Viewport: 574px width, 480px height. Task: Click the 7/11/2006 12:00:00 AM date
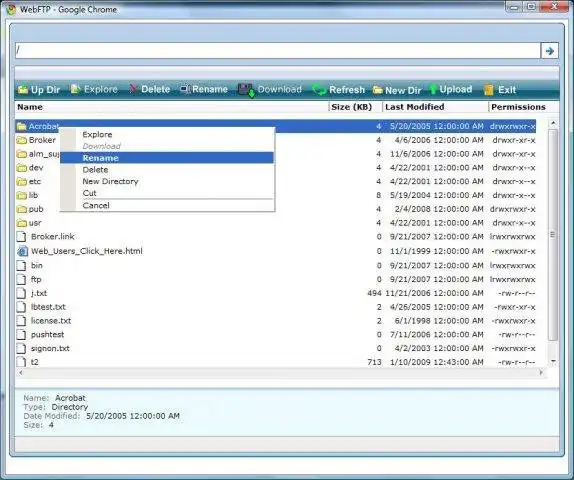click(437, 335)
